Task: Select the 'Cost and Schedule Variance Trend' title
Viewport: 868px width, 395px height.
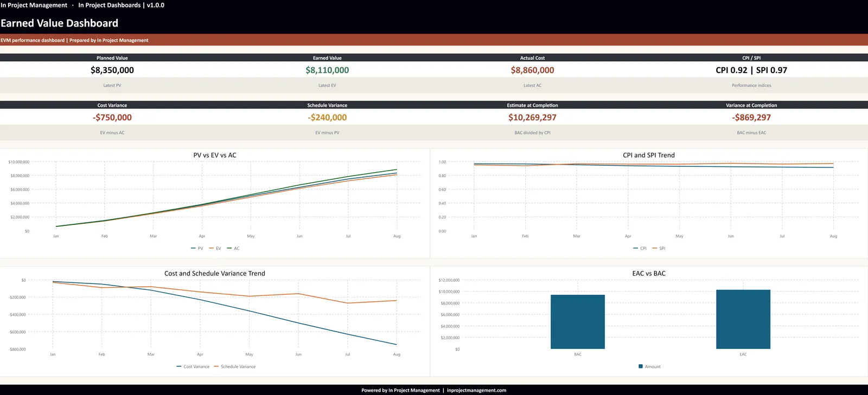Action: [215, 274]
